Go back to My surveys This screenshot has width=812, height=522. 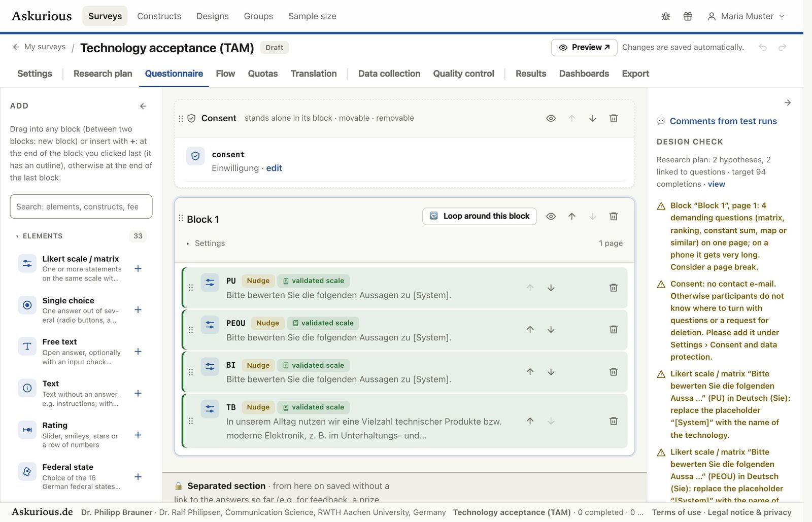click(x=39, y=47)
